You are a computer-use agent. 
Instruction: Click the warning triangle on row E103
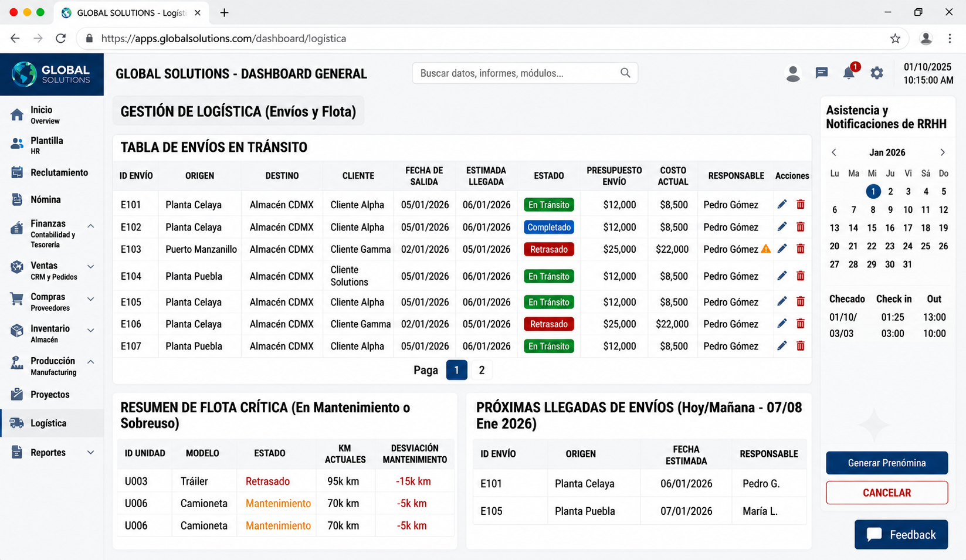(765, 249)
